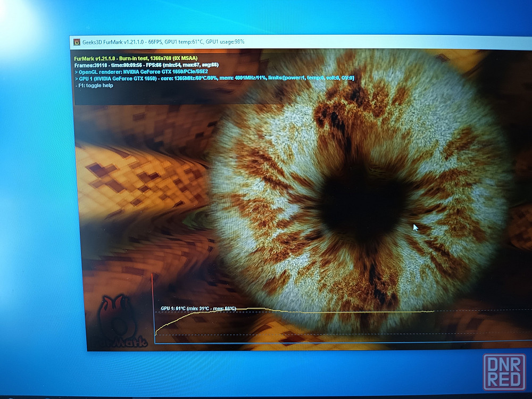Viewport: 532px width, 399px height.
Task: Click the GPU 1 core clock info line
Action: pyautogui.click(x=213, y=78)
